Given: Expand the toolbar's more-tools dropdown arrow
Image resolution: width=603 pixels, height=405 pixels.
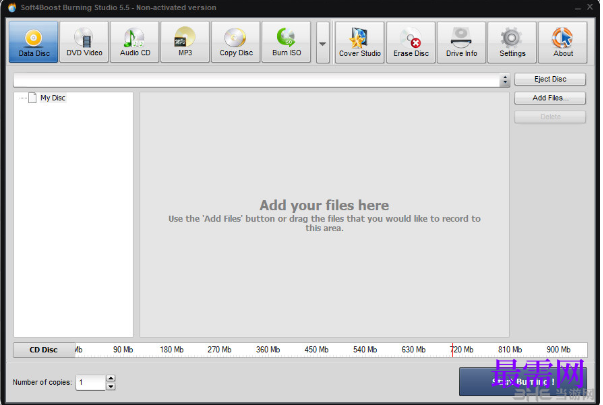Looking at the screenshot, I should click(x=323, y=43).
